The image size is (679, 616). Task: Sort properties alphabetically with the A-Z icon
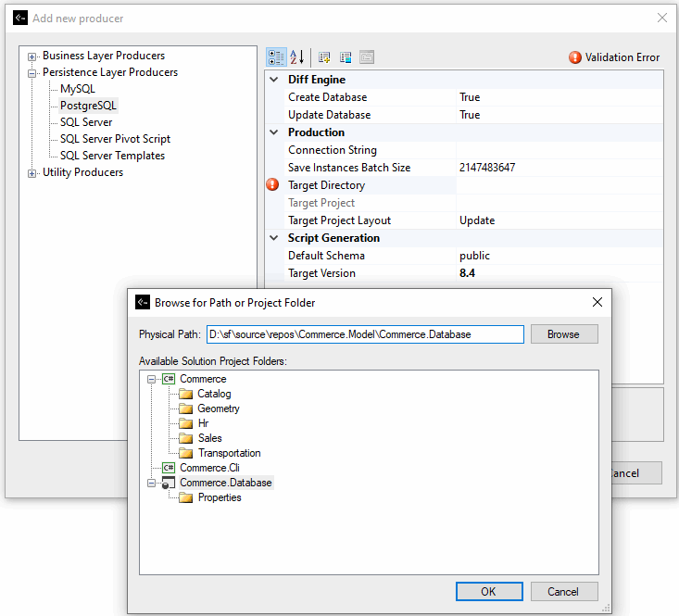coord(297,57)
